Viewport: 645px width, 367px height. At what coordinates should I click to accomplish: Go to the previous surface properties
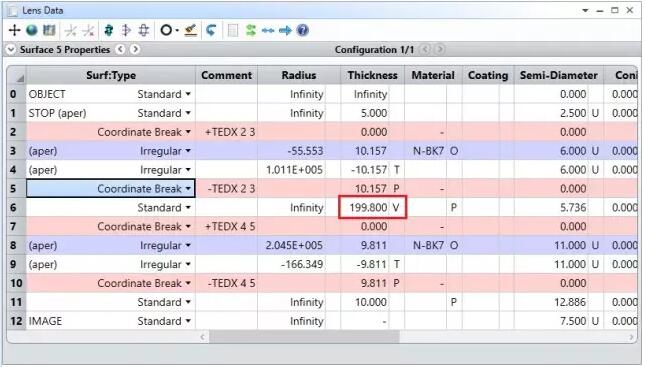coord(121,49)
